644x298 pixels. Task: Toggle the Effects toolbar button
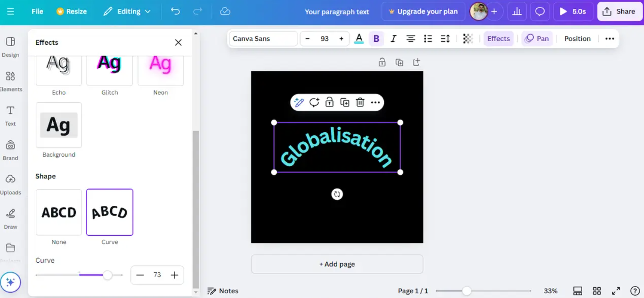(x=498, y=39)
